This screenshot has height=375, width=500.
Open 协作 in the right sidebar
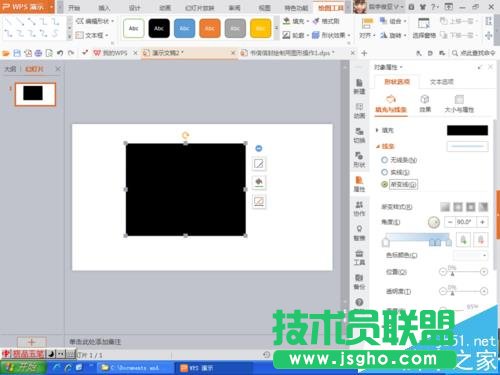(x=359, y=209)
